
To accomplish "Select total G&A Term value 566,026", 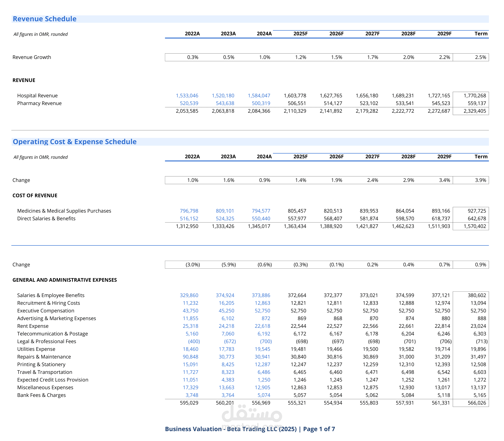I will [477, 403].
